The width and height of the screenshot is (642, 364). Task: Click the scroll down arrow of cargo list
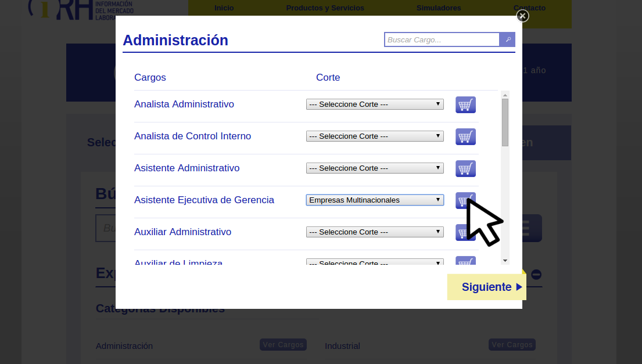click(505, 261)
